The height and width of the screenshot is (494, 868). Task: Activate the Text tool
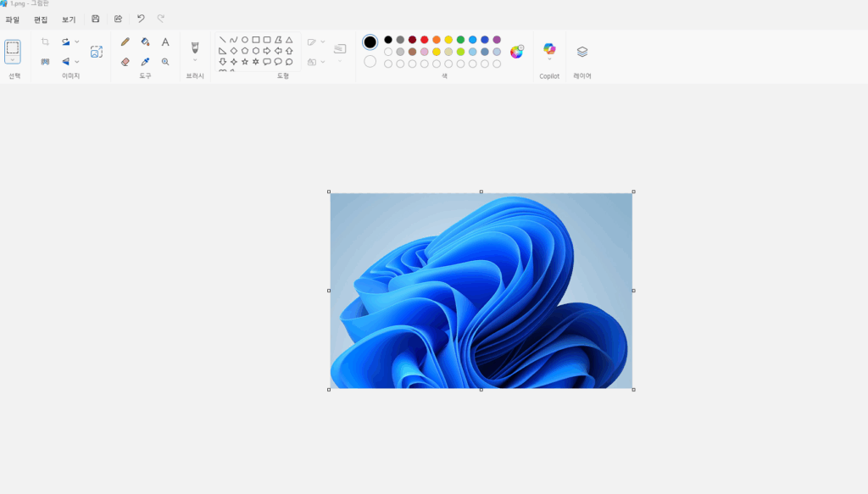coord(165,42)
